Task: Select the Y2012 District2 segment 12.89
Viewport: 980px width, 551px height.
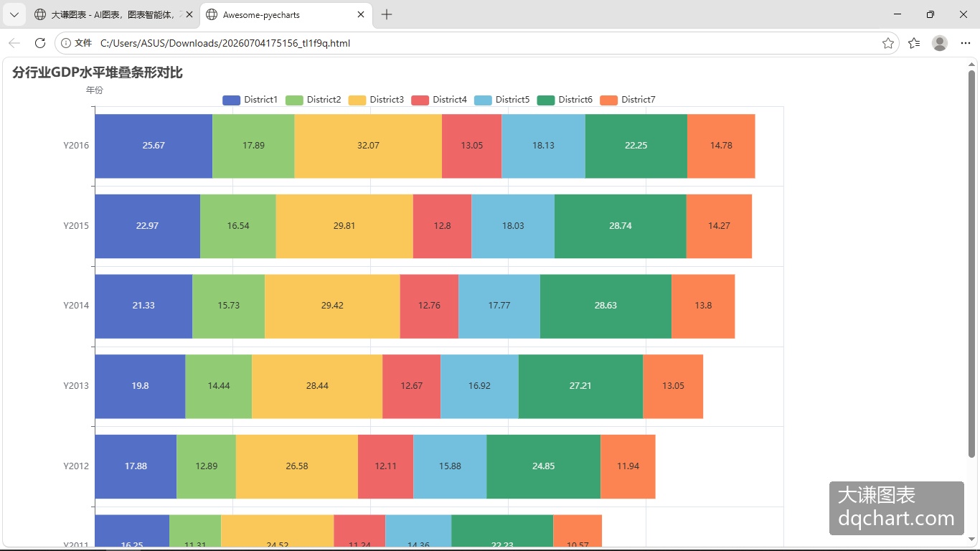Action: coord(207,466)
